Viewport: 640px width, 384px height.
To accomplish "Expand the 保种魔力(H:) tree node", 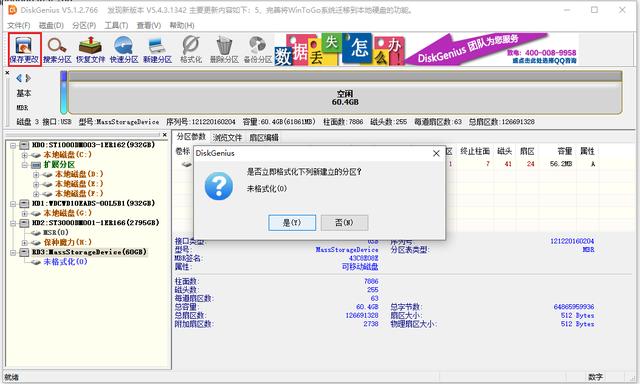I will 24,243.
